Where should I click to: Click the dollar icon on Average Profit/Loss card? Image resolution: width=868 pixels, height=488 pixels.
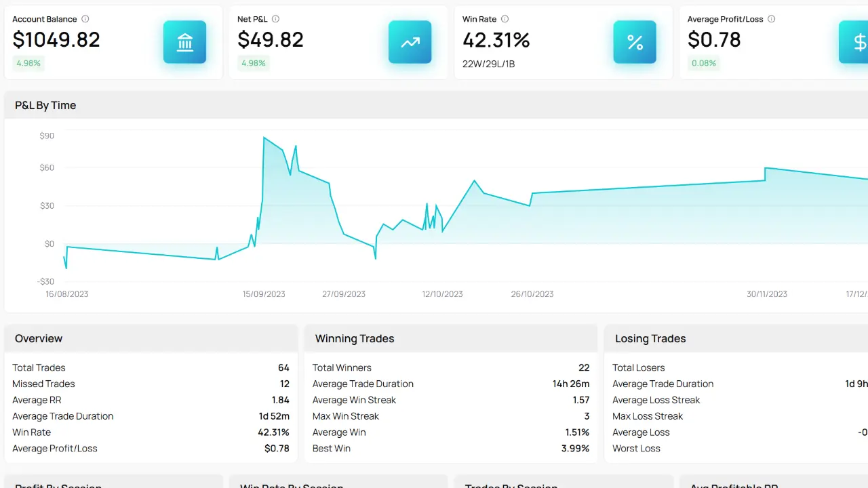tap(856, 42)
